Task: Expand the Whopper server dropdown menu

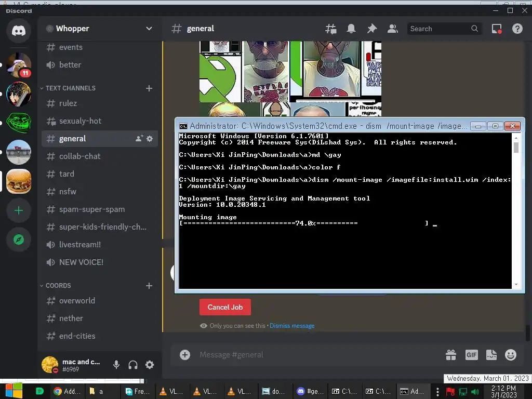Action: pos(149,29)
